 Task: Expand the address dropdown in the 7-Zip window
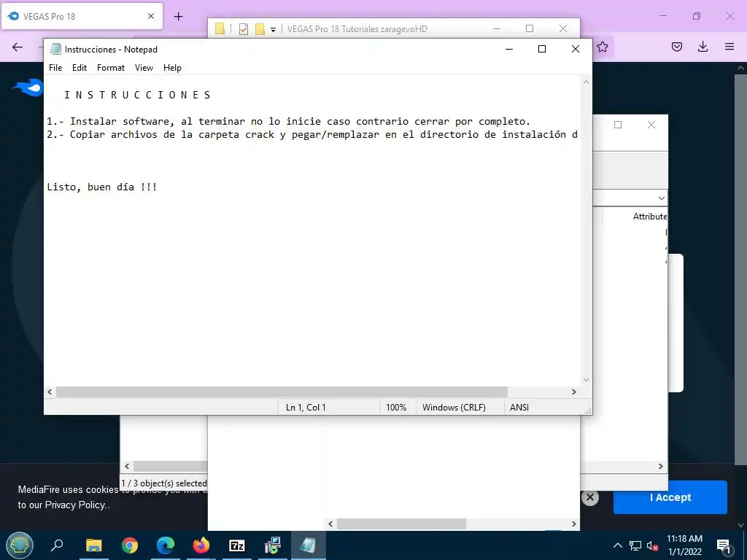click(661, 198)
